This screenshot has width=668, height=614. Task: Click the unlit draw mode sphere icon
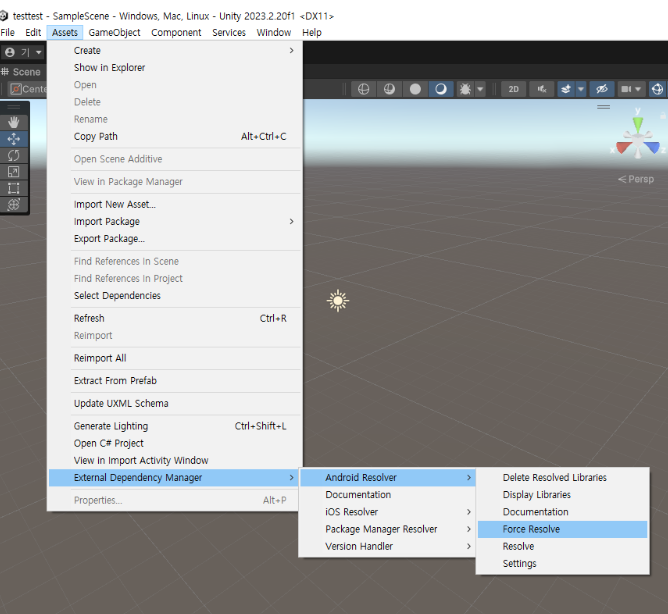point(415,89)
